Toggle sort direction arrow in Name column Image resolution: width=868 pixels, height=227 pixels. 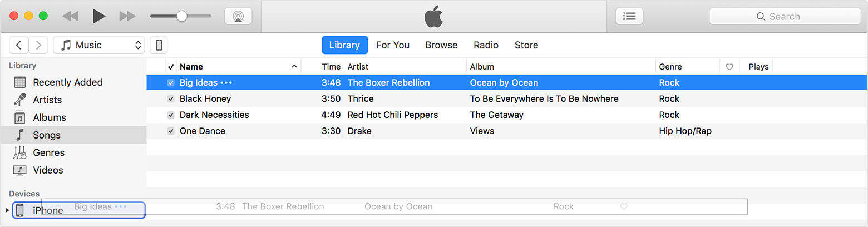click(294, 67)
